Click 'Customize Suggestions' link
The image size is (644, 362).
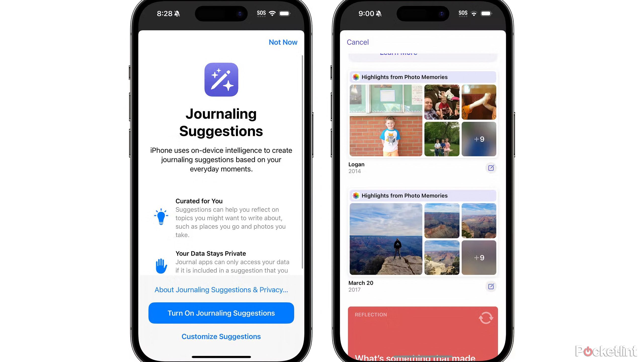point(221,336)
